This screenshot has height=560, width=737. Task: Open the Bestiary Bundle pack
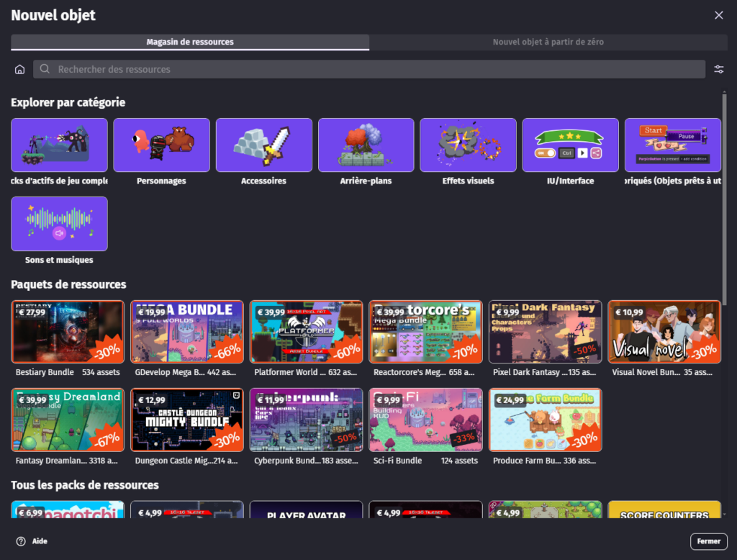67,332
